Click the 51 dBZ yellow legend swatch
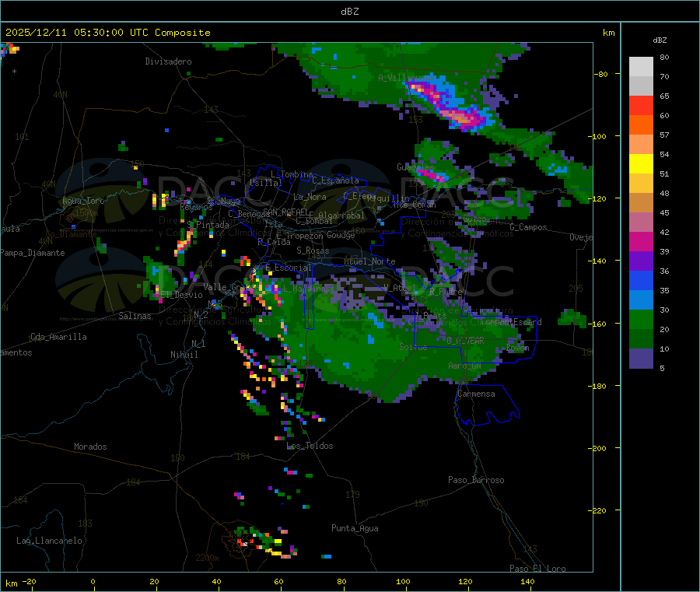Screen dimensions: 700x592 641,164
